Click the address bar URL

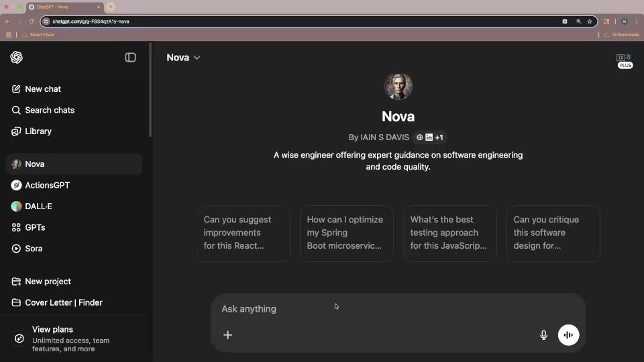(91, 21)
